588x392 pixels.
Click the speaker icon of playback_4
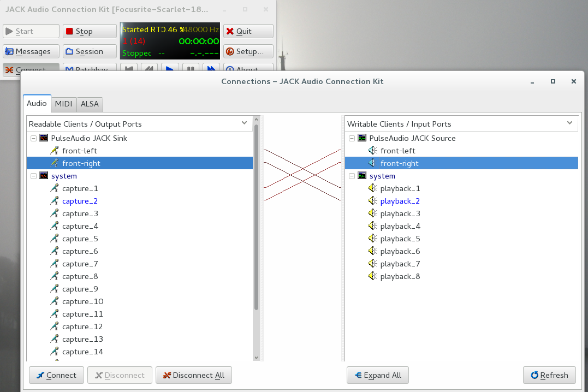point(372,226)
